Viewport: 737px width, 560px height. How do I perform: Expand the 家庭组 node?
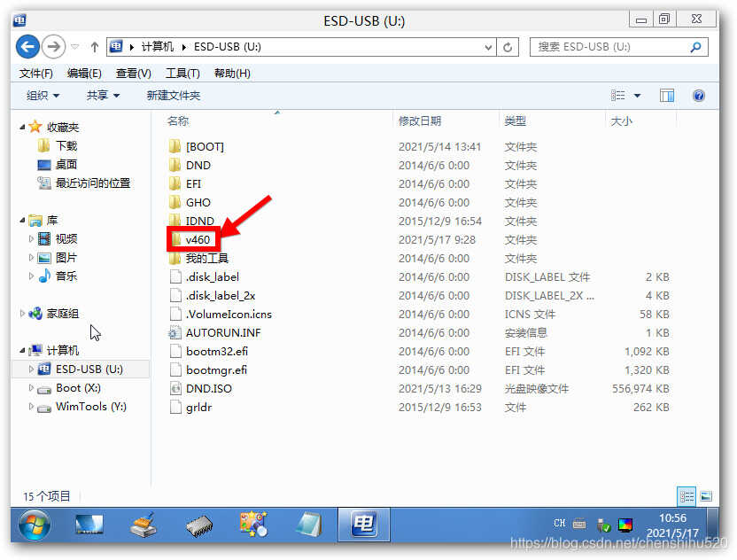coord(22,313)
